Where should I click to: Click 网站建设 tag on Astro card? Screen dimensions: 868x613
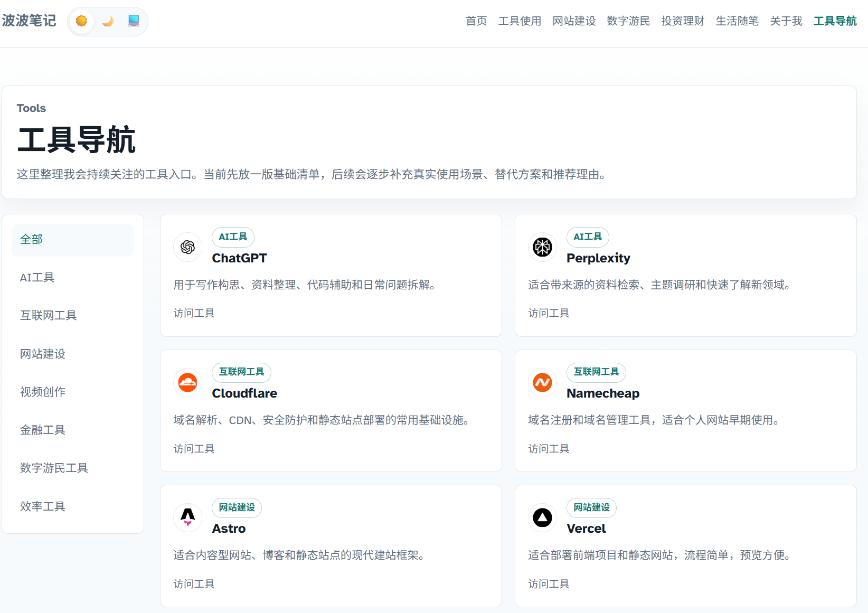pyautogui.click(x=237, y=507)
